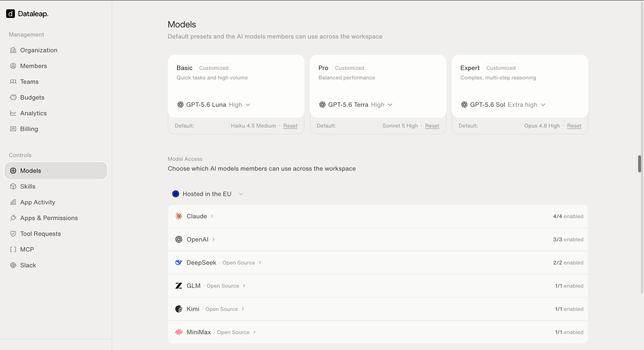644x350 pixels.
Task: Click Customized badge on Basic card
Action: (x=214, y=68)
